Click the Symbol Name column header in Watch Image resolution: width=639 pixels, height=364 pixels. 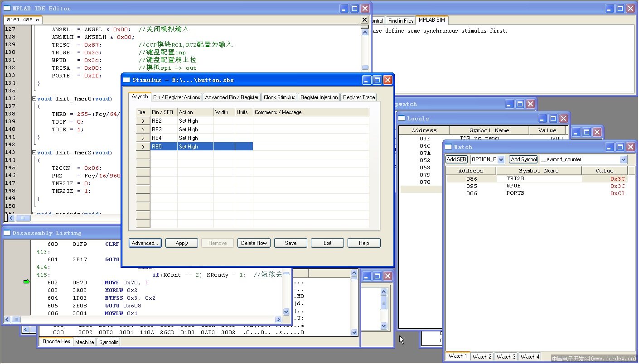[x=539, y=171]
